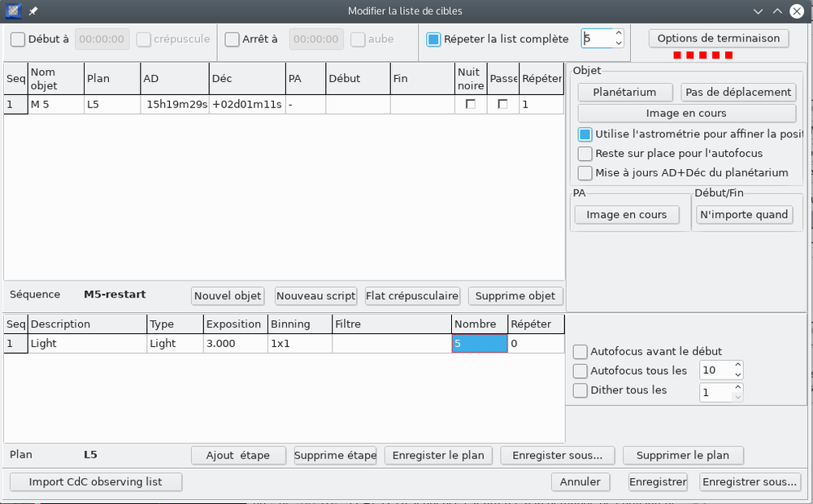This screenshot has width=813, height=504.
Task: Click Exposition cell 3.000
Action: tap(236, 344)
